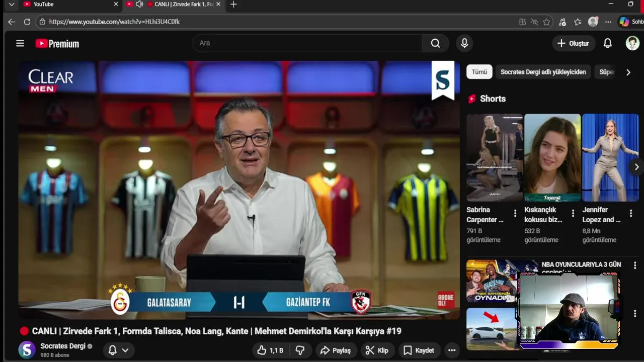Open options for NBA OYUNCULARIYLA video
Viewport: 644px width, 362px height.
(x=635, y=265)
